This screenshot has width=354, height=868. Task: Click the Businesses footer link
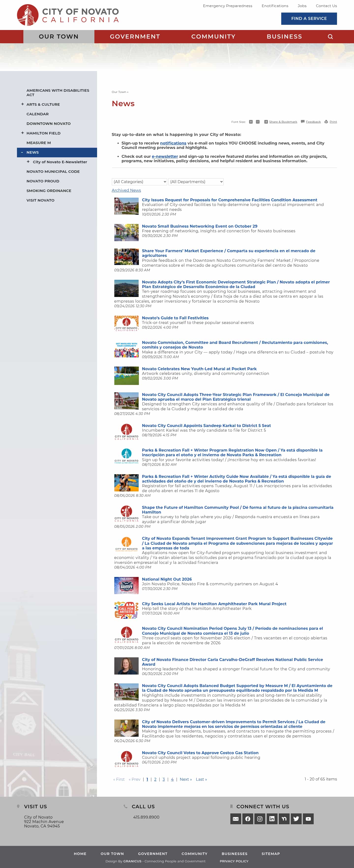coord(235,853)
